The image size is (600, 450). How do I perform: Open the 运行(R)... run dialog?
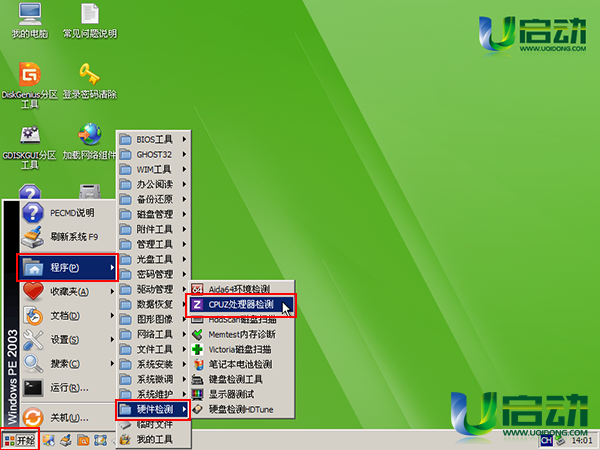[68, 388]
